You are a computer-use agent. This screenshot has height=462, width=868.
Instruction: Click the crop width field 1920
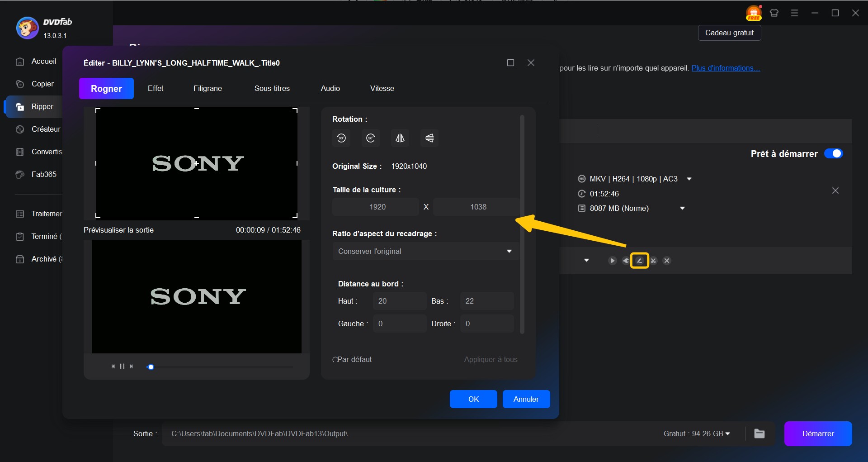pyautogui.click(x=375, y=207)
